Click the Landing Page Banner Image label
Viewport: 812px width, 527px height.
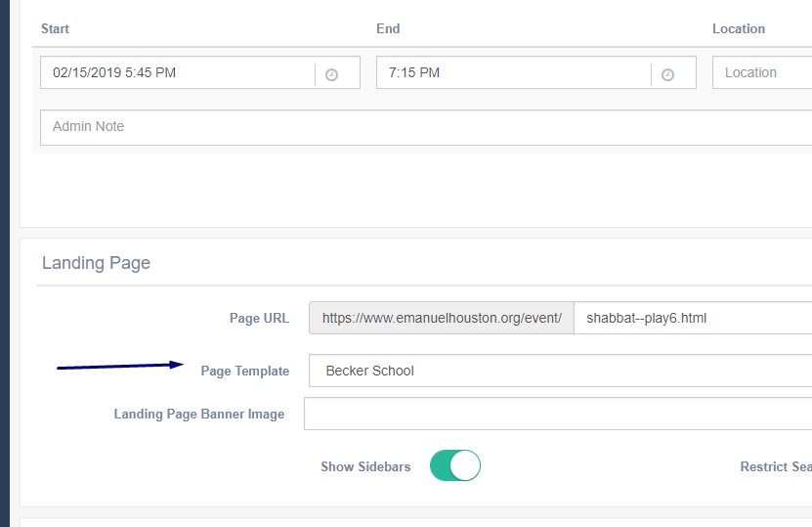[199, 414]
